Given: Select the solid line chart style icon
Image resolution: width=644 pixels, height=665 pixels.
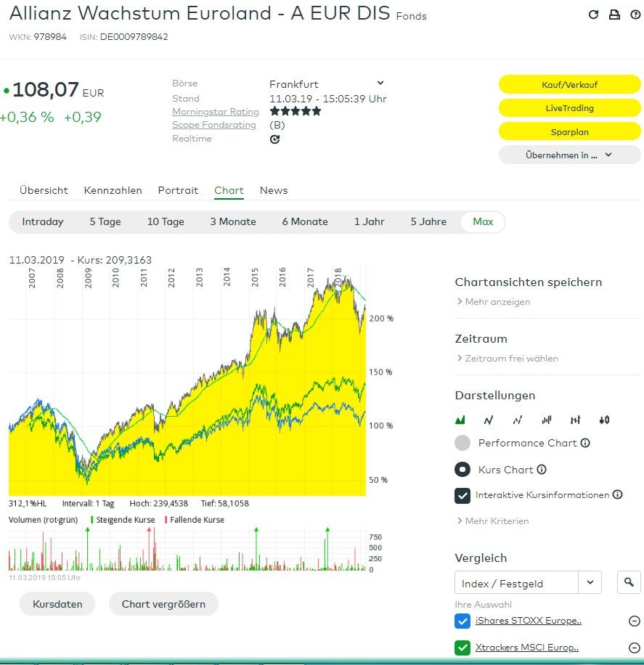Looking at the screenshot, I should pyautogui.click(x=488, y=420).
